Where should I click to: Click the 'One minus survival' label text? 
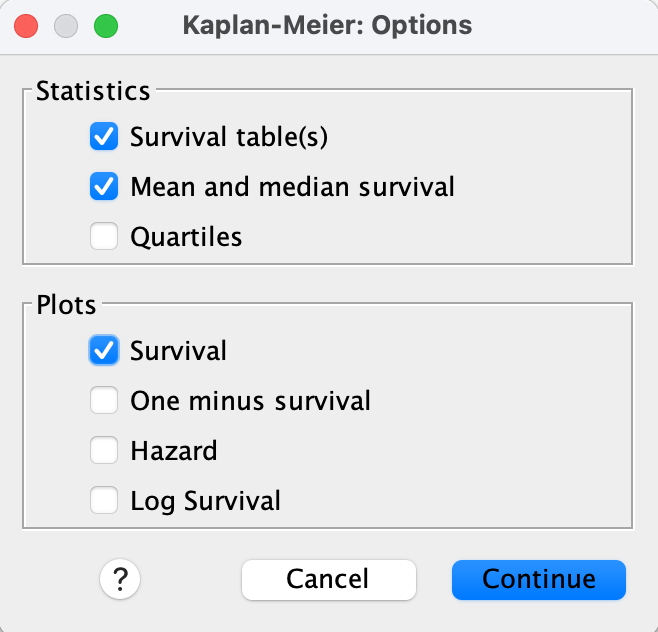pyautogui.click(x=250, y=401)
